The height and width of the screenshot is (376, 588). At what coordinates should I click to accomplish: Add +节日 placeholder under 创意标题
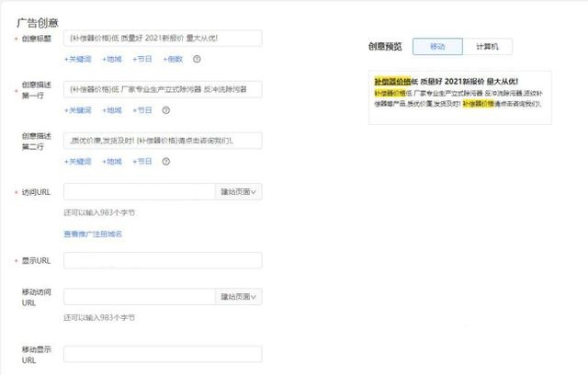(x=142, y=59)
